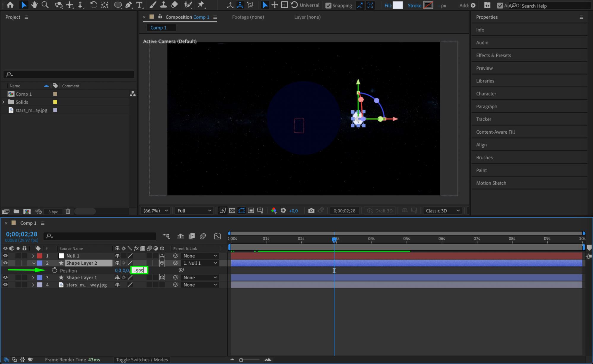Click the Home icon in toolbar
This screenshot has width=593, height=364.
click(x=10, y=5)
